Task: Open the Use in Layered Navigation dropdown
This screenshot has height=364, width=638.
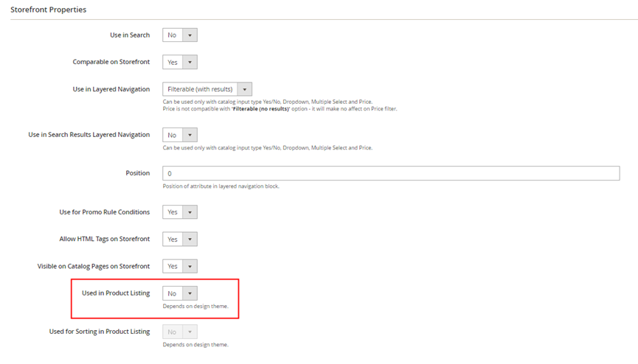Action: pyautogui.click(x=207, y=89)
